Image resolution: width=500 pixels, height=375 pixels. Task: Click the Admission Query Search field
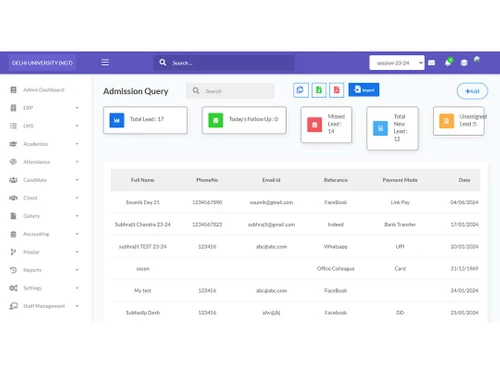[x=230, y=91]
